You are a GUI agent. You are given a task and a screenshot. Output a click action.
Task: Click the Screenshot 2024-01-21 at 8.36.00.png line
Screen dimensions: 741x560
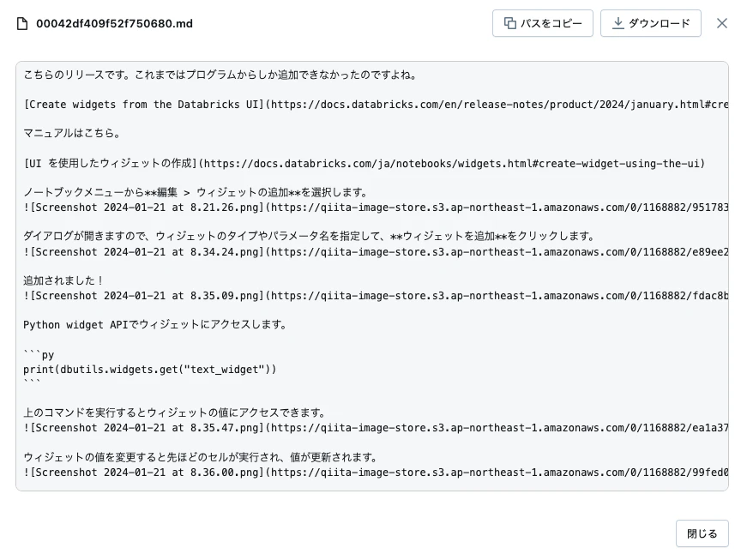(376, 473)
